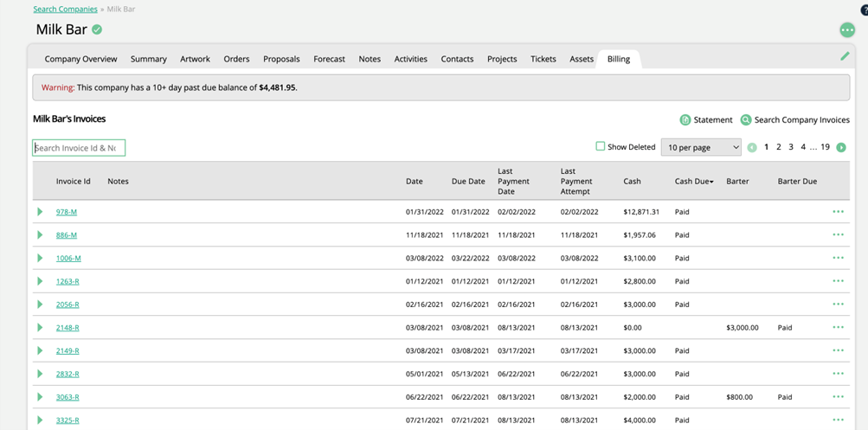868x430 pixels.
Task: Click the Statement document icon
Action: coord(685,120)
